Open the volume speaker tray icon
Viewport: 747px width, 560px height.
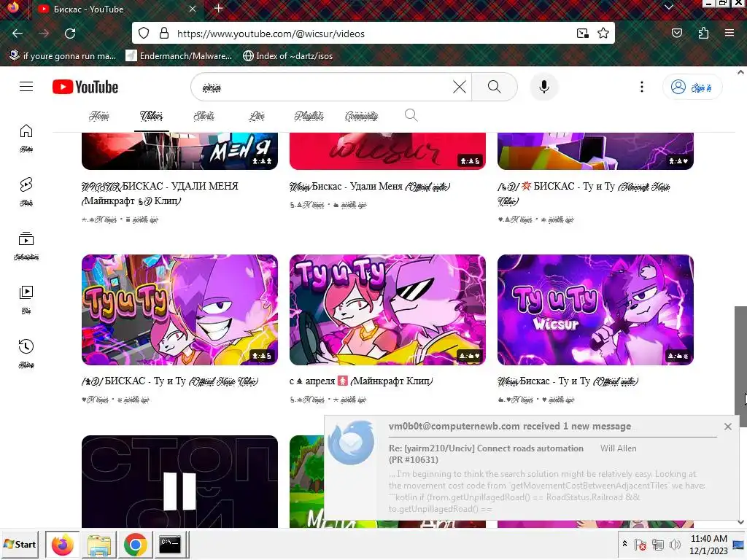click(x=675, y=544)
